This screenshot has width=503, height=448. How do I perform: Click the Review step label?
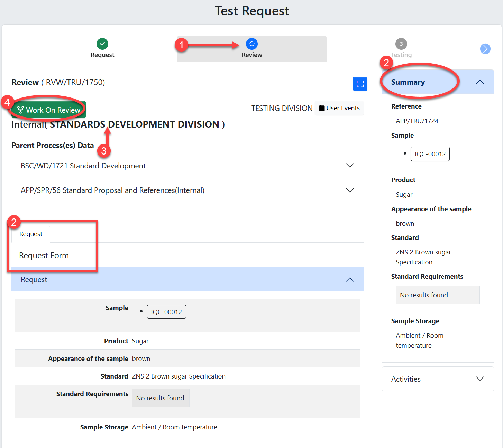point(252,55)
